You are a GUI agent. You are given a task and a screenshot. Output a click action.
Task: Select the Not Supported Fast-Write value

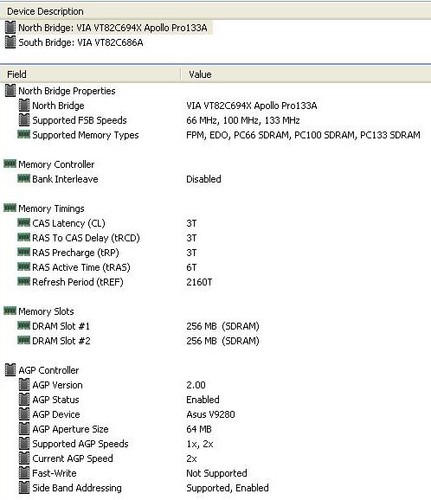(217, 473)
